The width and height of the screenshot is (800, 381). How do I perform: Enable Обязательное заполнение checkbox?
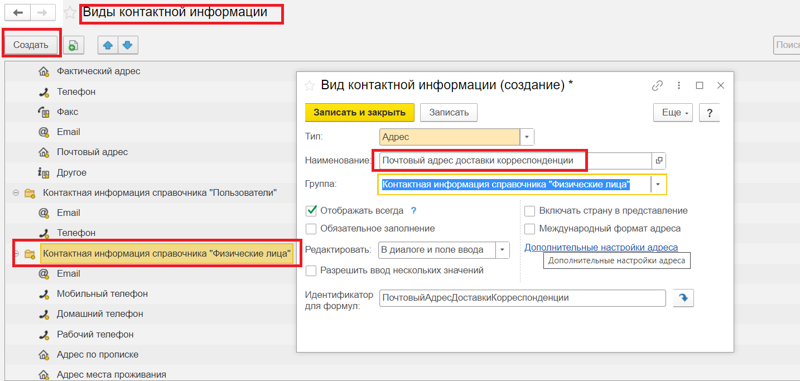[x=311, y=228]
